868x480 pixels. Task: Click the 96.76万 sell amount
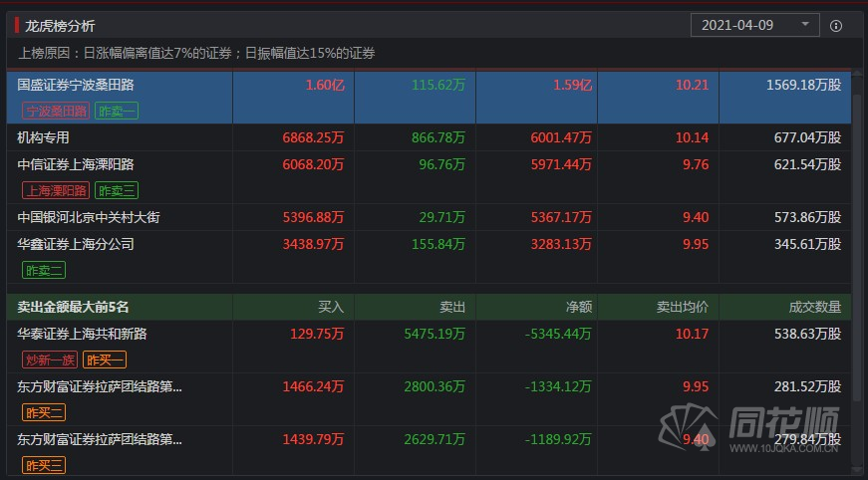pos(442,164)
